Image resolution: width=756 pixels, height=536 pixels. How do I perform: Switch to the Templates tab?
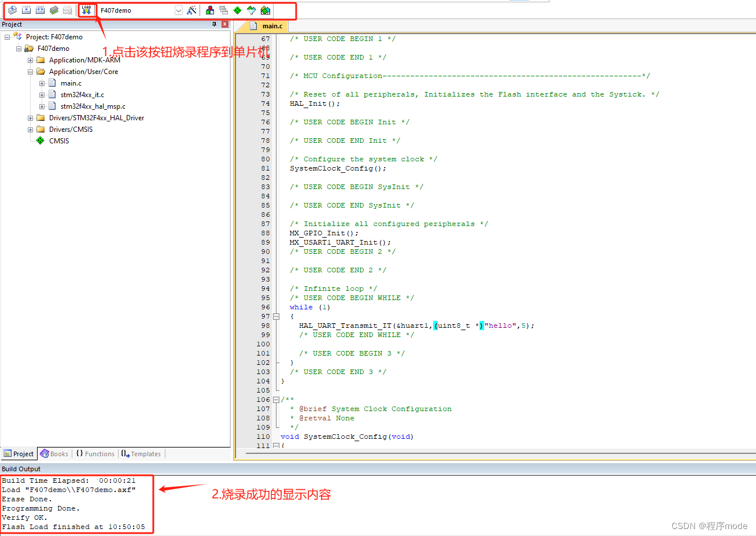pyautogui.click(x=141, y=454)
